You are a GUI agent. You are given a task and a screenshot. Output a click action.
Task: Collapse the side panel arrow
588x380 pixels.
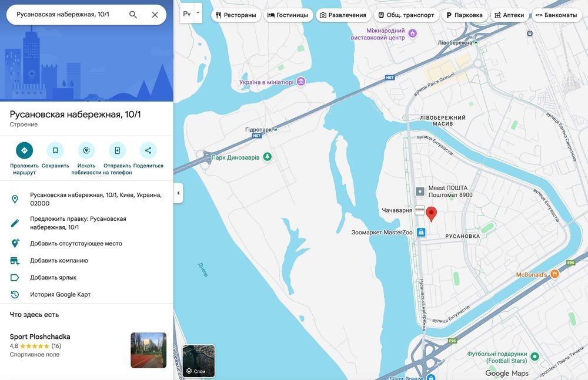click(x=178, y=193)
